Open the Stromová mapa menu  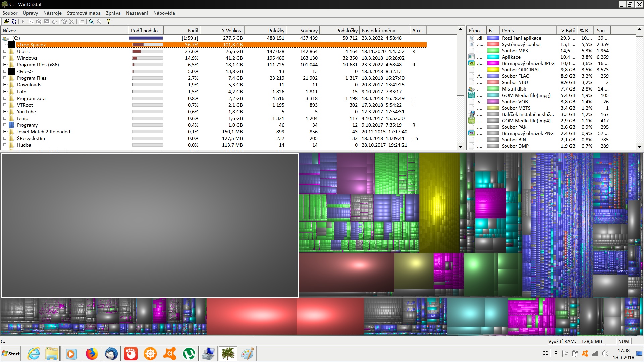[x=84, y=13]
